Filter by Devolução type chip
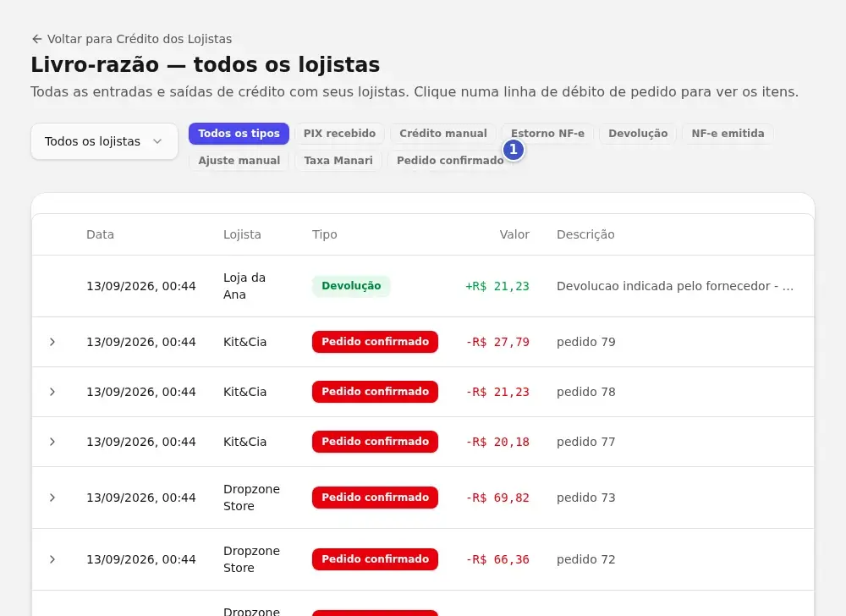Viewport: 846px width, 616px height. coord(638,133)
